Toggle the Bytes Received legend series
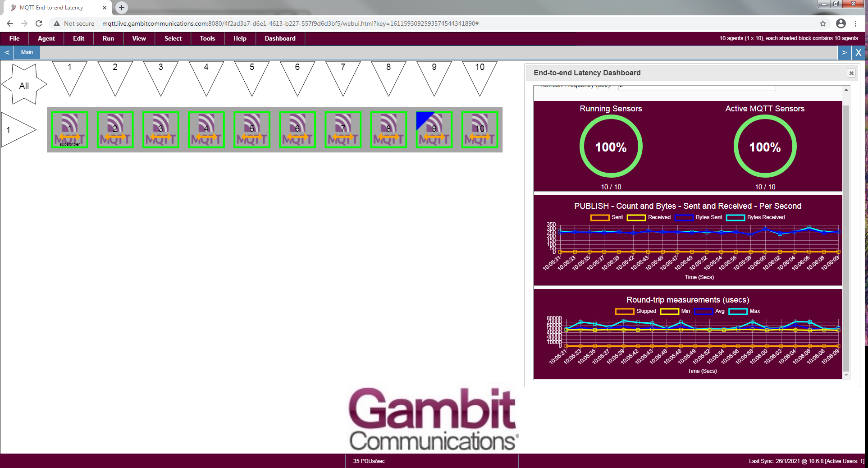The image size is (868, 468). pyautogui.click(x=756, y=217)
